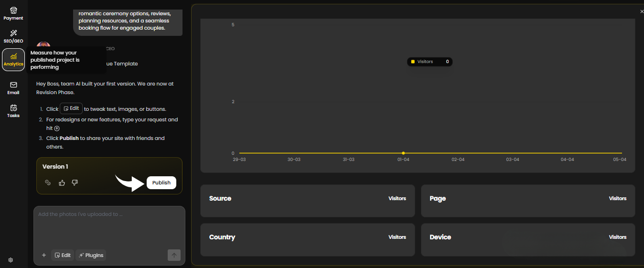Close the analytics panel with X
The image size is (644, 268).
pyautogui.click(x=642, y=11)
